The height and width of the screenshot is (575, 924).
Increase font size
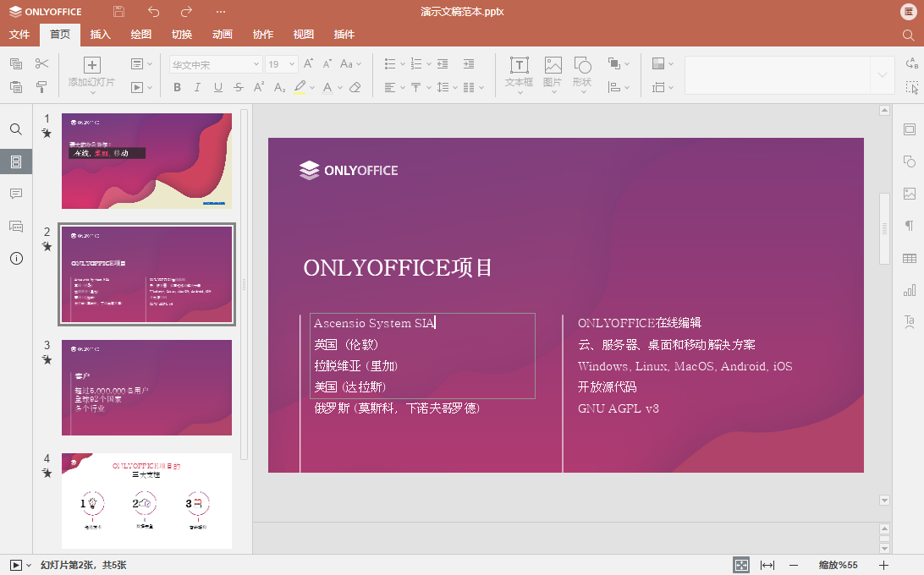(x=308, y=63)
